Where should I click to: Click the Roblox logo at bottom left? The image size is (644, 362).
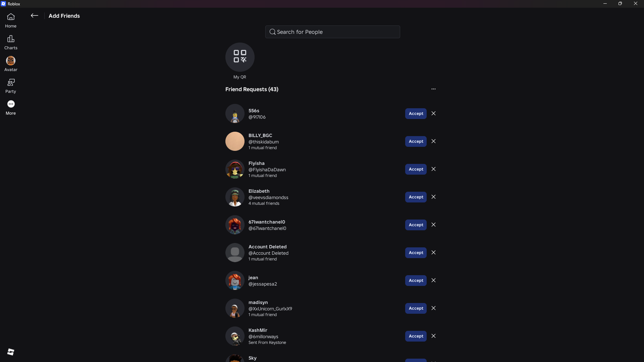click(11, 352)
